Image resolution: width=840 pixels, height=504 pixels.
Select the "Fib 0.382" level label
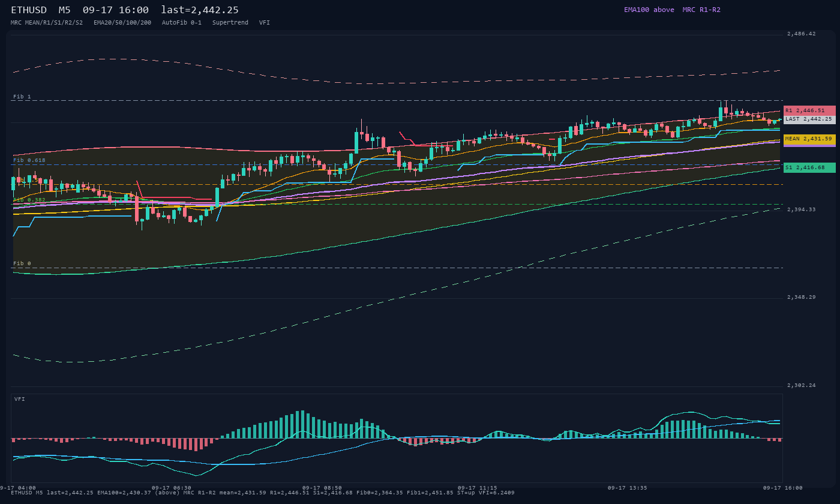(x=29, y=200)
